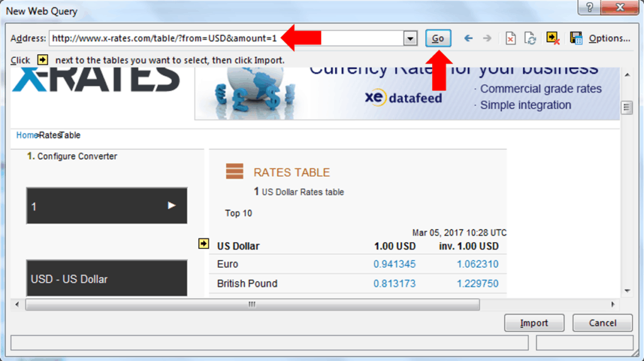644x361 pixels.
Task: Click the Back arrow icon
Action: coord(468,38)
